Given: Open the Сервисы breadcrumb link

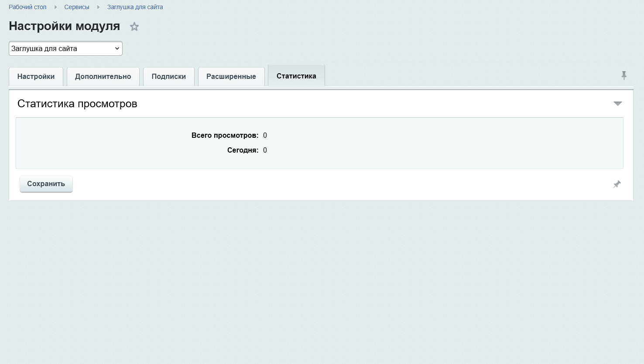Looking at the screenshot, I should (77, 7).
